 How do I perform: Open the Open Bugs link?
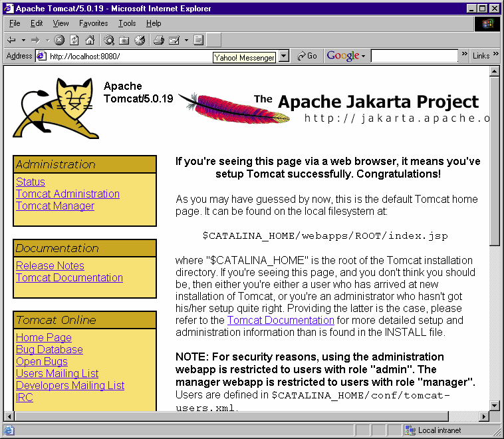pos(42,361)
